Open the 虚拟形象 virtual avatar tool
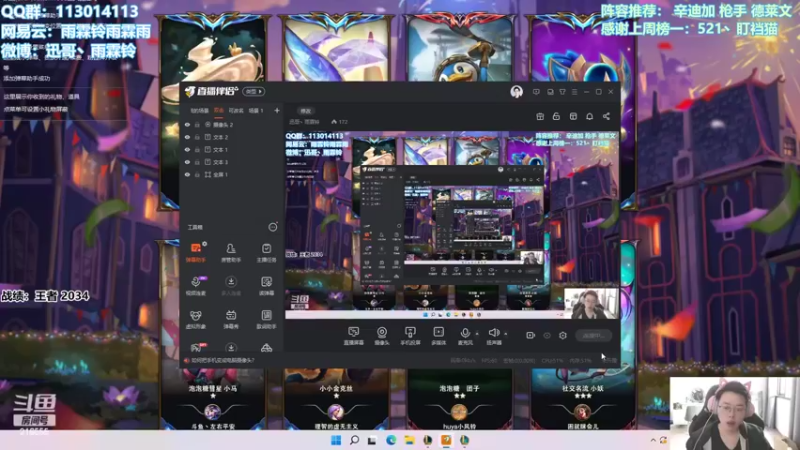 pos(195,319)
